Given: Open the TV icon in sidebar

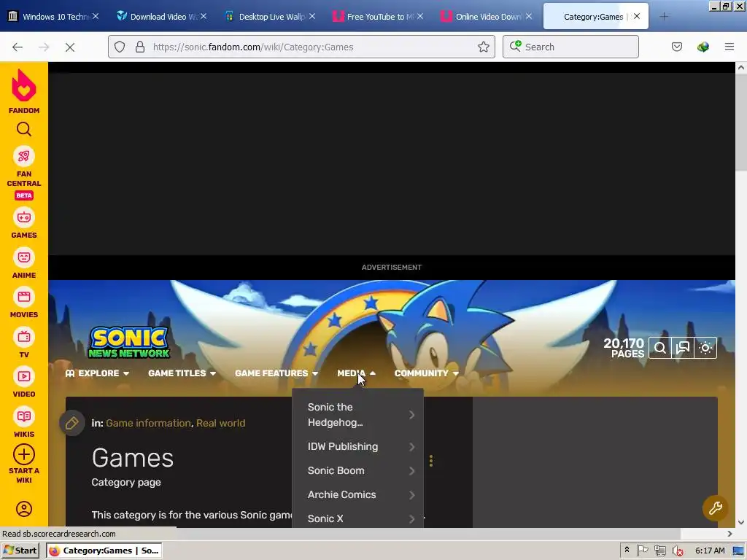Looking at the screenshot, I should pos(24,337).
